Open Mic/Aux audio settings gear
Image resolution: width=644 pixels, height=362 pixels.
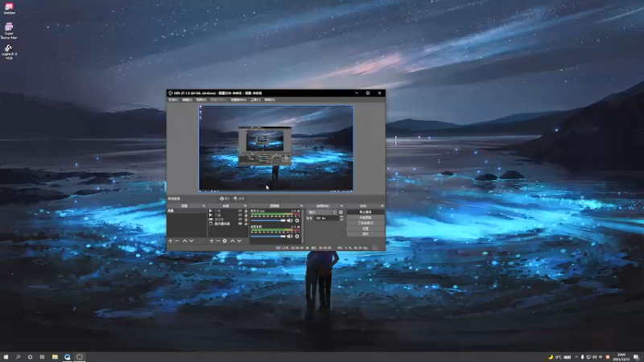(x=297, y=220)
